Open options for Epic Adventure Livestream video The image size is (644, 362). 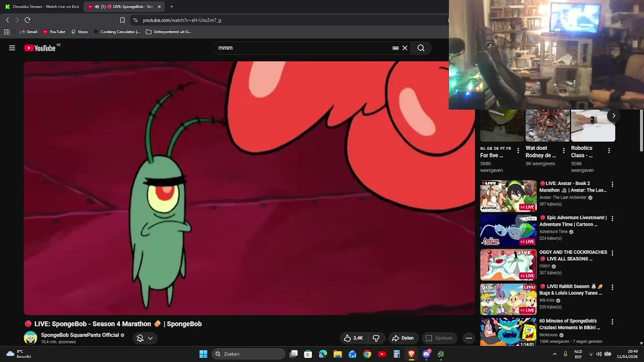tap(612, 219)
